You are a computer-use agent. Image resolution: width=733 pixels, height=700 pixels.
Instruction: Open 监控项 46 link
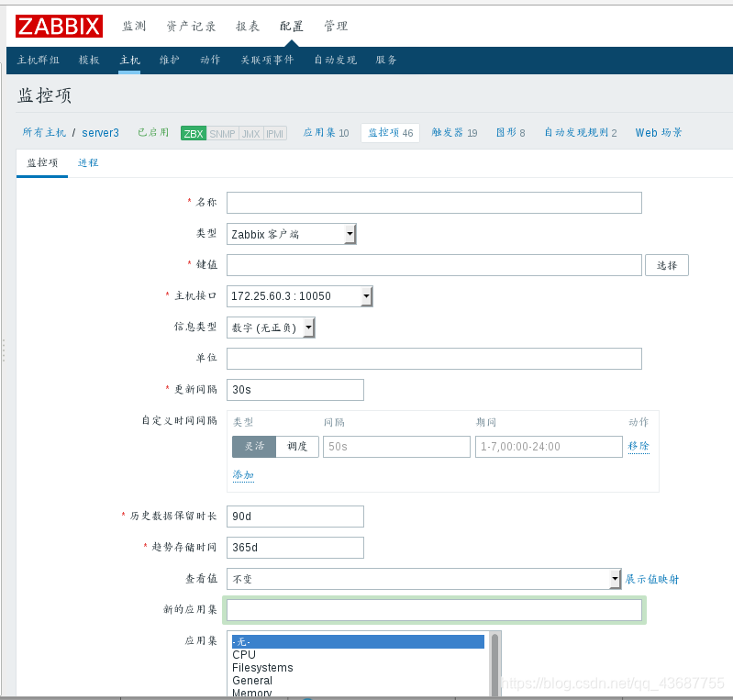390,133
